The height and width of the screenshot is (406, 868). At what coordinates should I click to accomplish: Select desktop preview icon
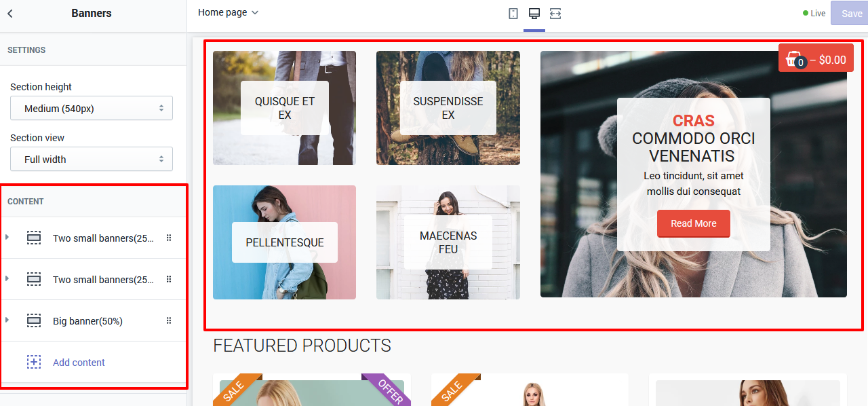tap(534, 14)
